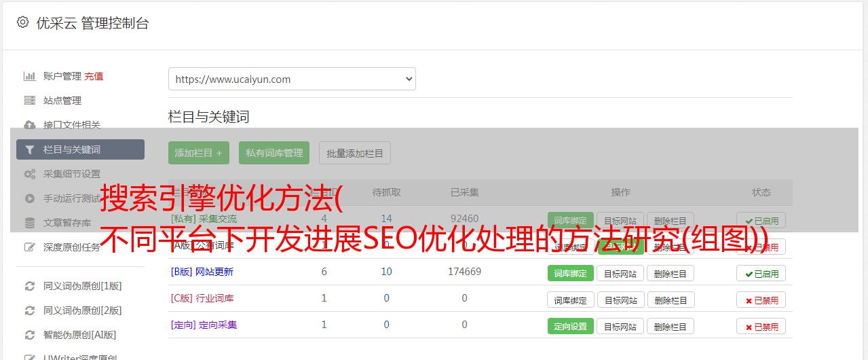Toggle 已禁用 status for 行业词库
The image size is (868, 360).
click(761, 300)
